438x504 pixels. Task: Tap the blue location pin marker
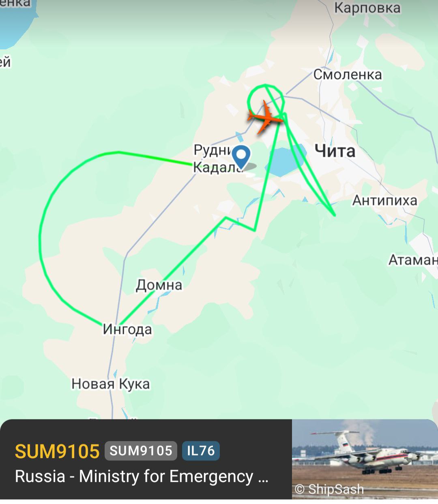[x=241, y=158]
